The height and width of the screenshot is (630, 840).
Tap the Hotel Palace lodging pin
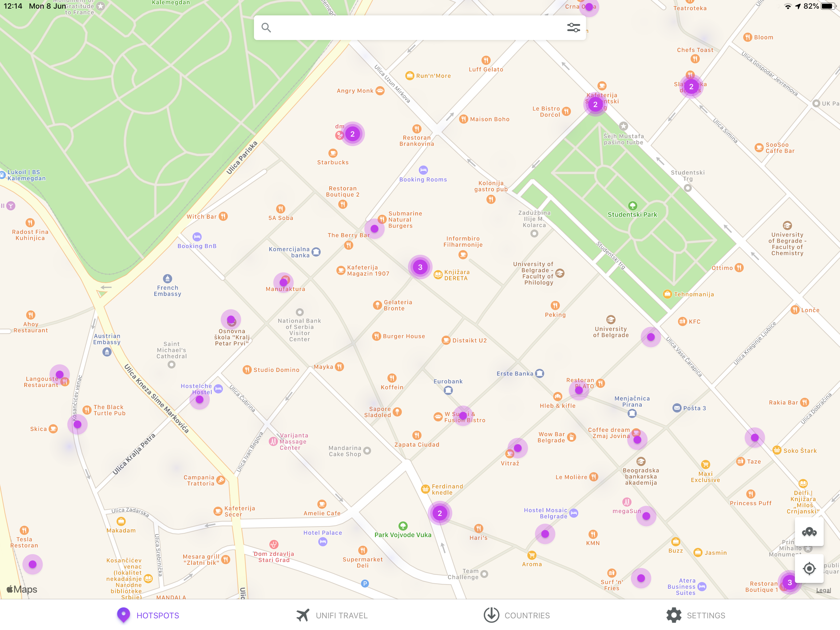(x=323, y=542)
